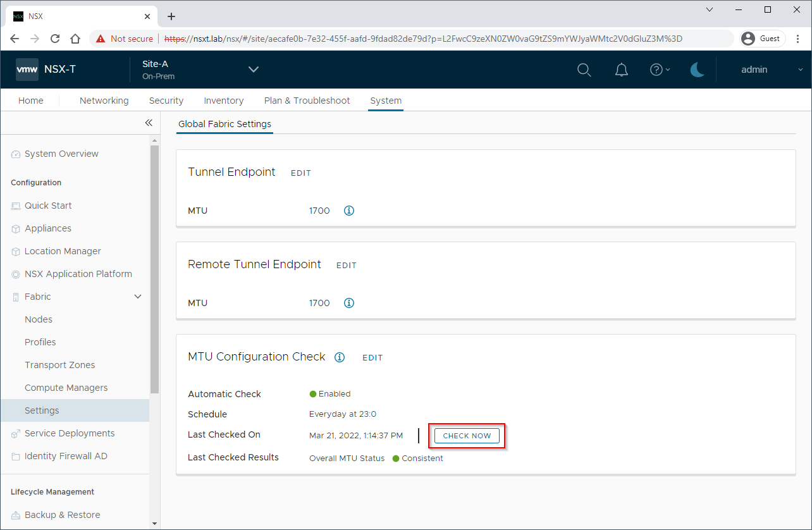Open a new browser tab
Viewport: 812px width, 530px height.
click(171, 16)
